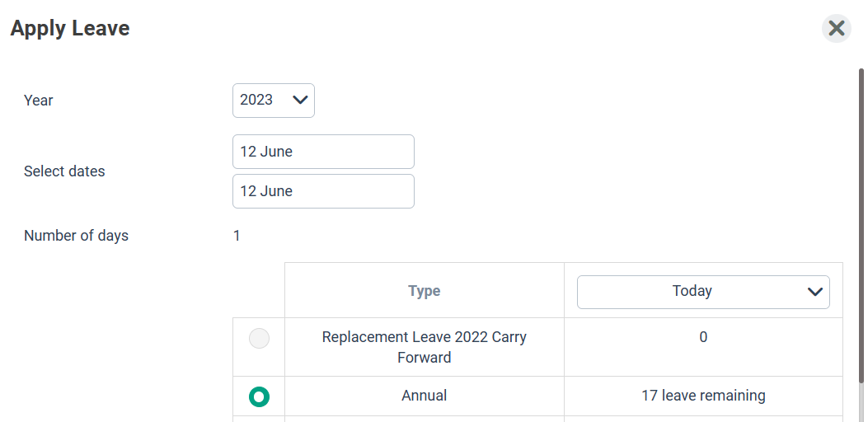868x422 pixels.
Task: Click the 17 leave remaining cell
Action: [703, 396]
